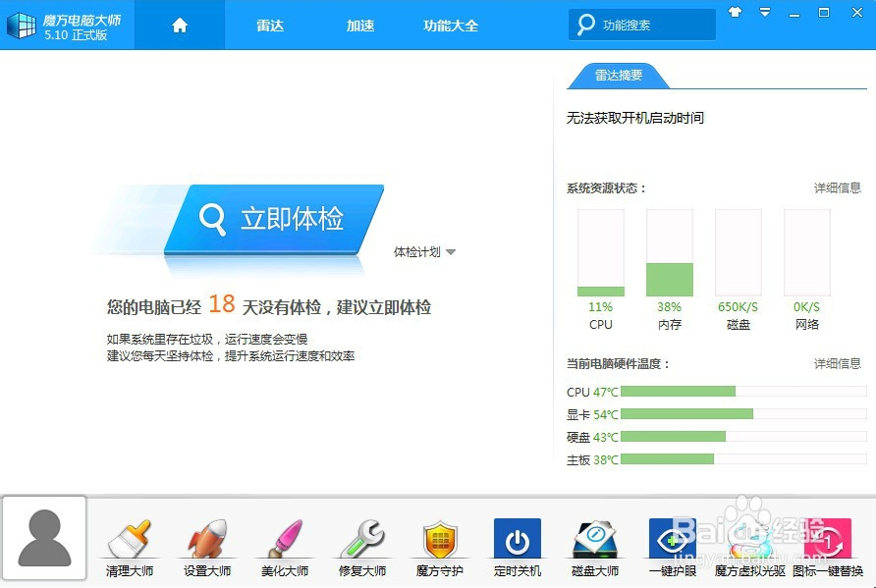Viewport: 876px width, 588px height.
Task: Open 磁盘大师 disk master
Action: pyautogui.click(x=594, y=546)
